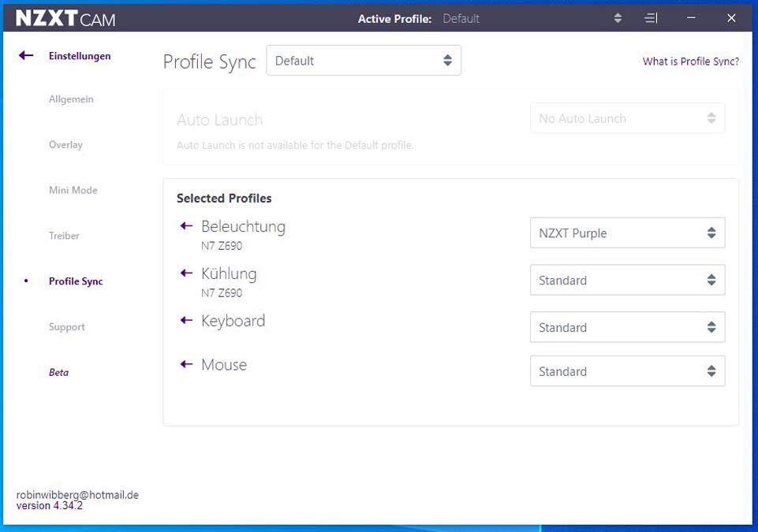The height and width of the screenshot is (532, 758).
Task: Click the back arrow next to Einstellungen
Action: pos(26,56)
